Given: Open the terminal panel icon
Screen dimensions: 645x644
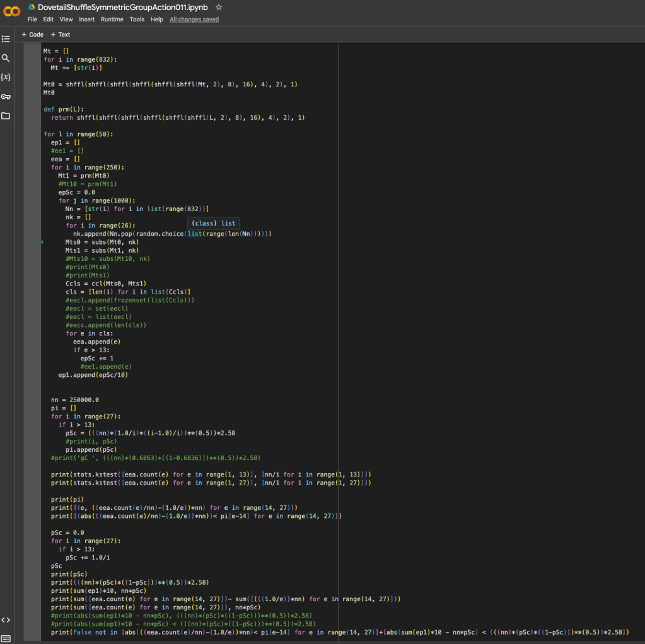Looking at the screenshot, I should pos(6,638).
